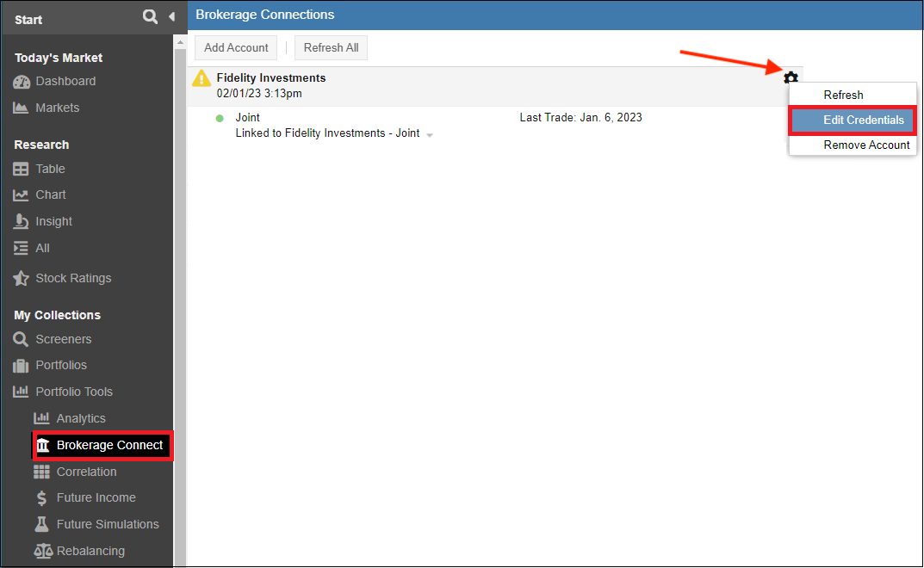
Task: Click the Brokerage Connections title
Action: point(264,15)
